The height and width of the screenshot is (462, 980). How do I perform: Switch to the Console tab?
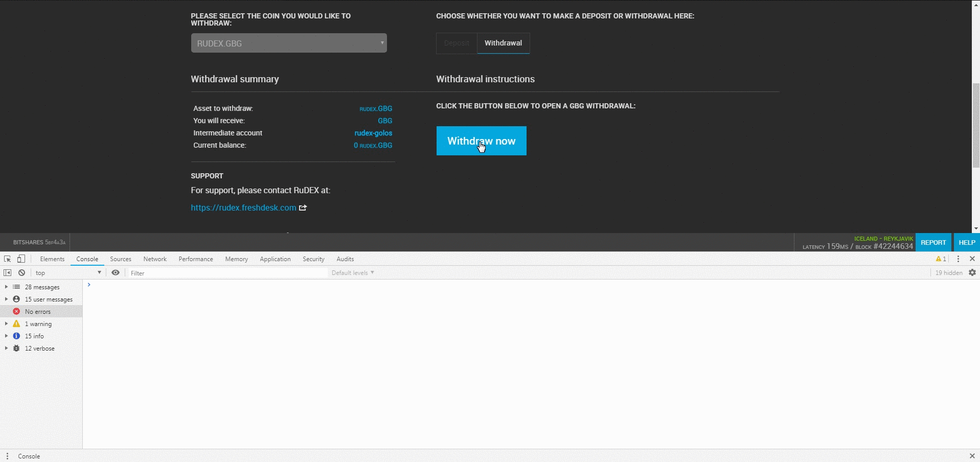[87, 259]
